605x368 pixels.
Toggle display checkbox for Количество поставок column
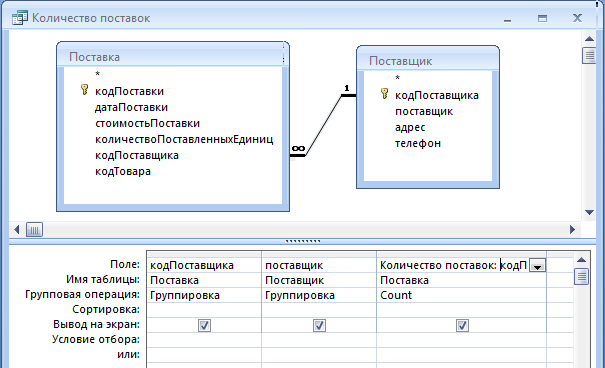pos(462,325)
